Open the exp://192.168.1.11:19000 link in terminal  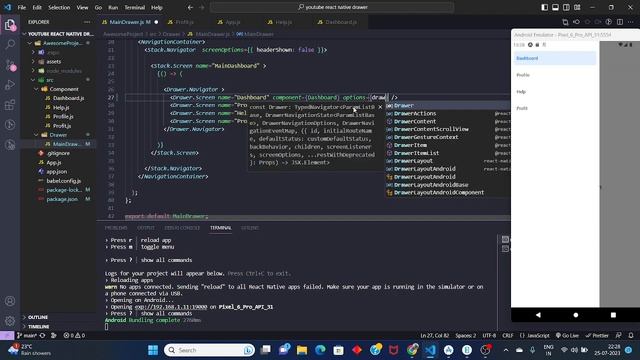coord(171,307)
